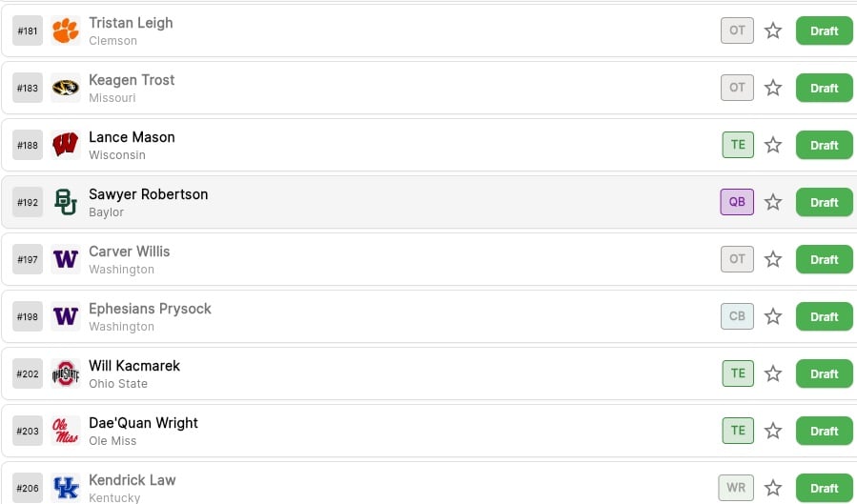Open Carver Willis player name
The image size is (857, 504).
coord(129,252)
